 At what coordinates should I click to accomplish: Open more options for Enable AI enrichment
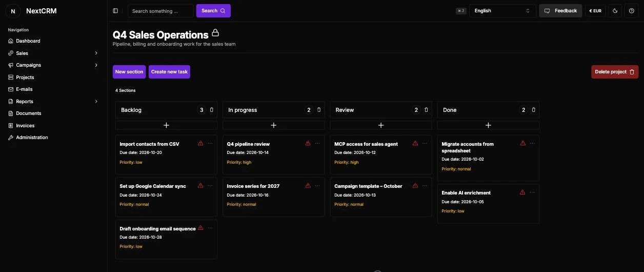click(532, 192)
